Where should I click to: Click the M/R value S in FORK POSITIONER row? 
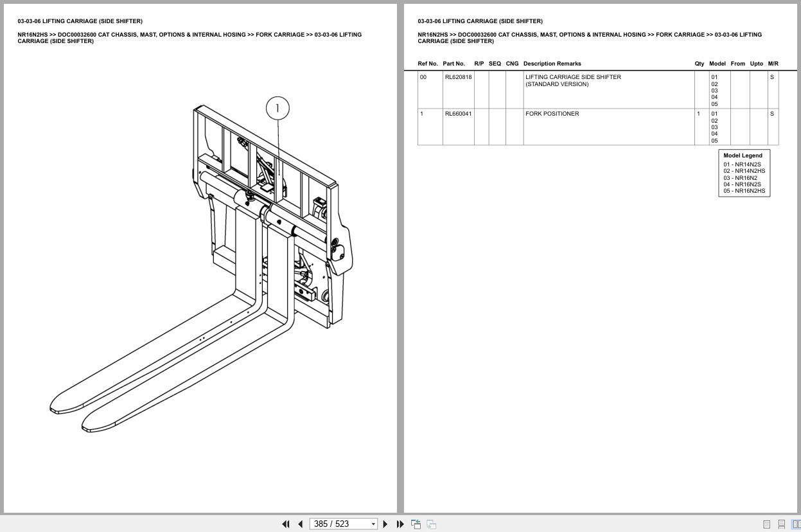[772, 114]
